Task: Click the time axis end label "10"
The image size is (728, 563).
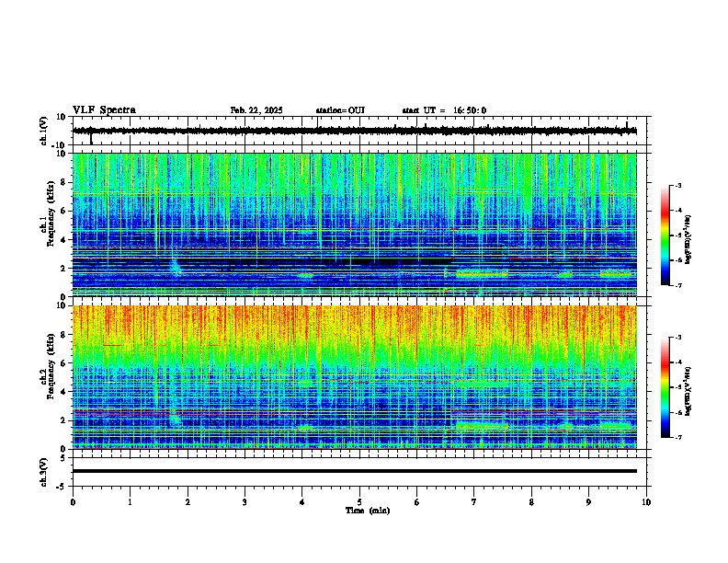Action: (x=646, y=502)
